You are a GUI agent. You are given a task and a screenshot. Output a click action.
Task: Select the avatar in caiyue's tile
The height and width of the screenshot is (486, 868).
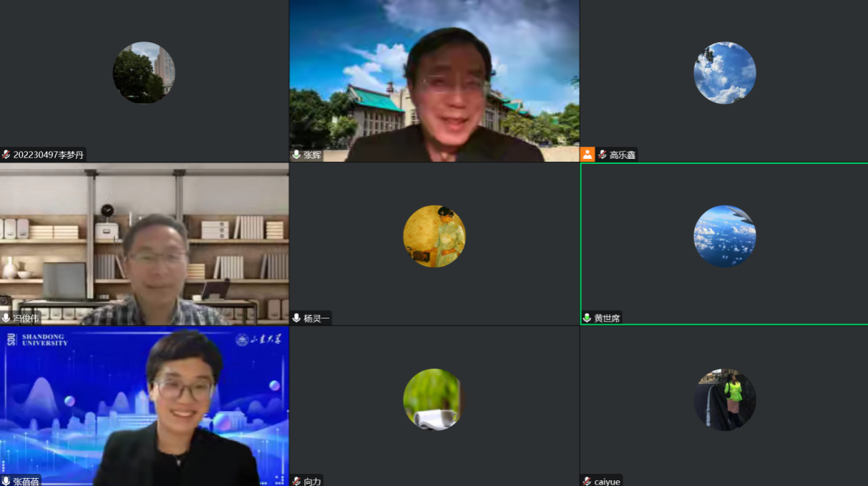[724, 399]
